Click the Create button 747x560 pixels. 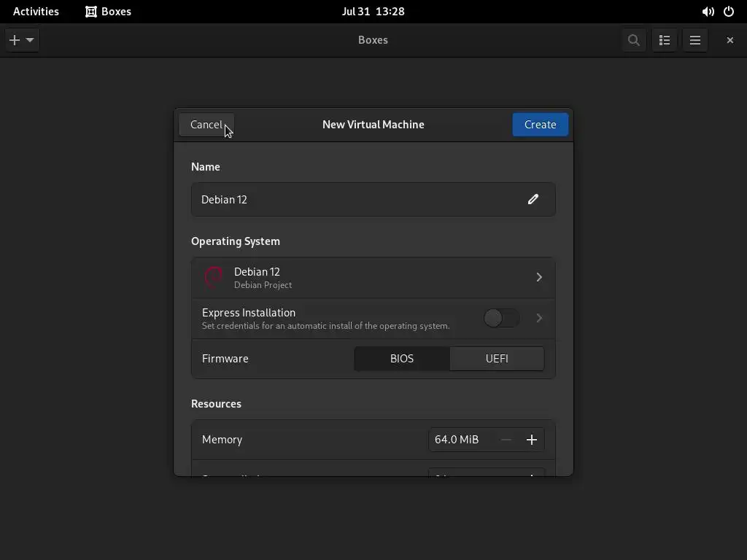tap(541, 125)
